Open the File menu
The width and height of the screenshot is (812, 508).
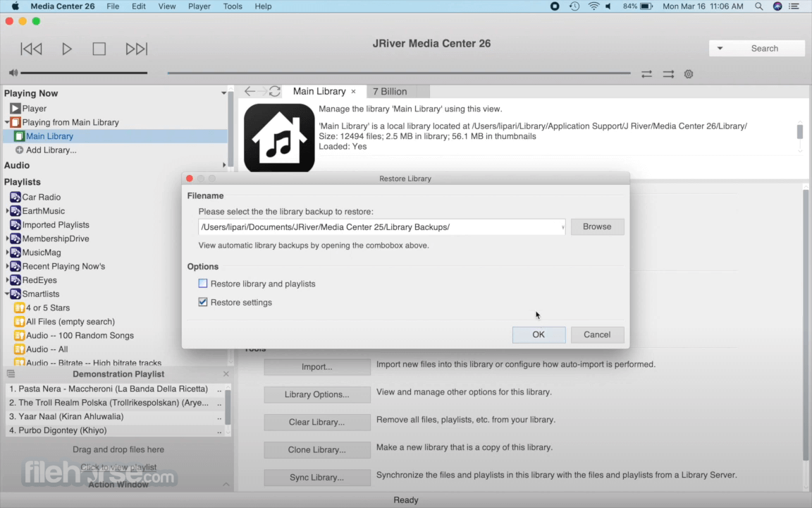coord(112,6)
